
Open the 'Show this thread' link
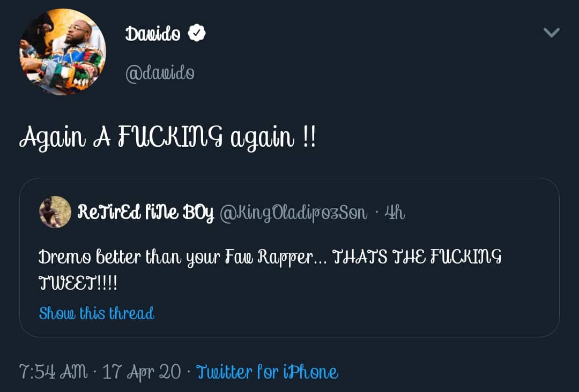pyautogui.click(x=96, y=313)
